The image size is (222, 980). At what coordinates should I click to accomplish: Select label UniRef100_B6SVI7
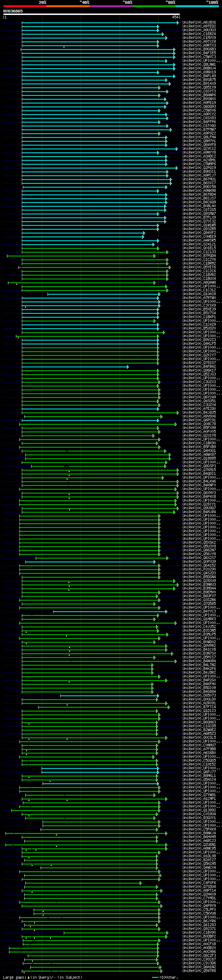coord(199,183)
